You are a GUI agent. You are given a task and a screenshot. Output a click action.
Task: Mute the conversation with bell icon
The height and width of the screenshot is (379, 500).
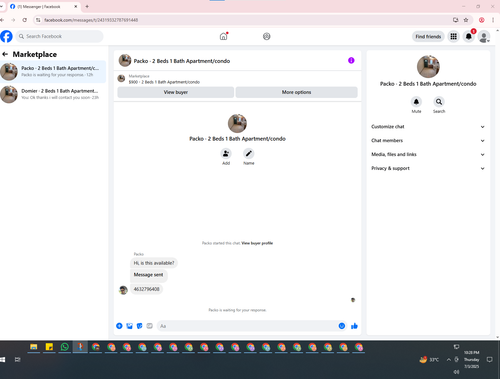[x=416, y=101]
